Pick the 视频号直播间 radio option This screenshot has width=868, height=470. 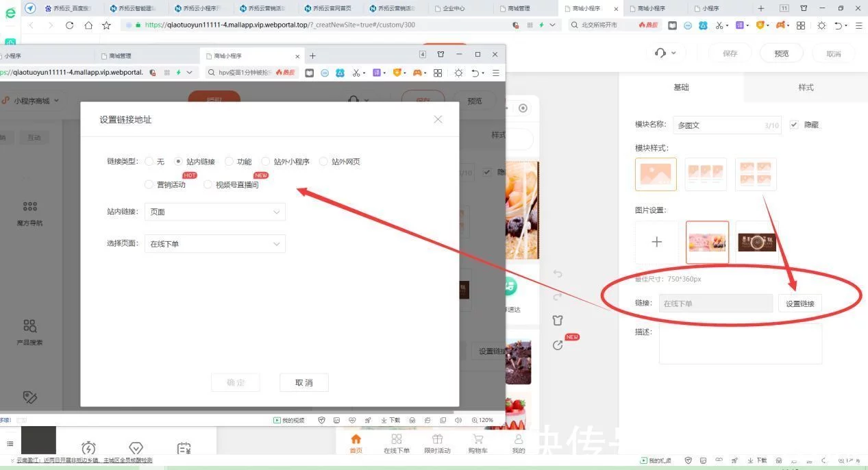pos(208,184)
